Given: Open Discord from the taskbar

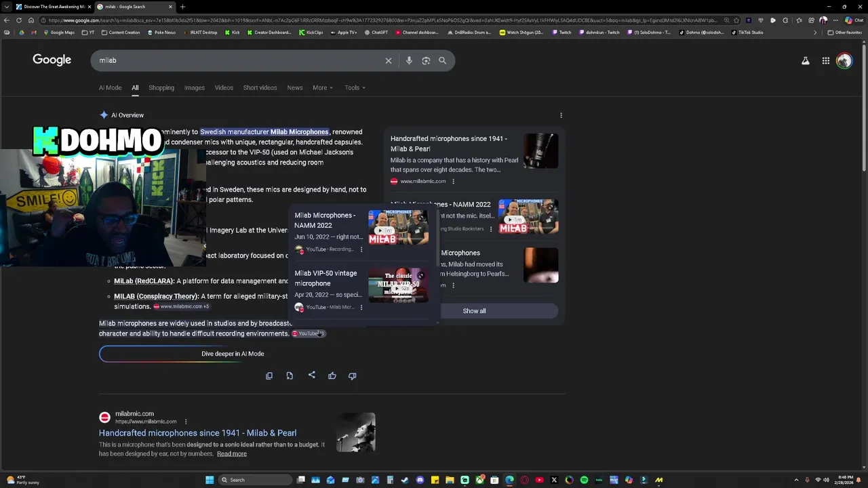Looking at the screenshot, I should coord(420,480).
